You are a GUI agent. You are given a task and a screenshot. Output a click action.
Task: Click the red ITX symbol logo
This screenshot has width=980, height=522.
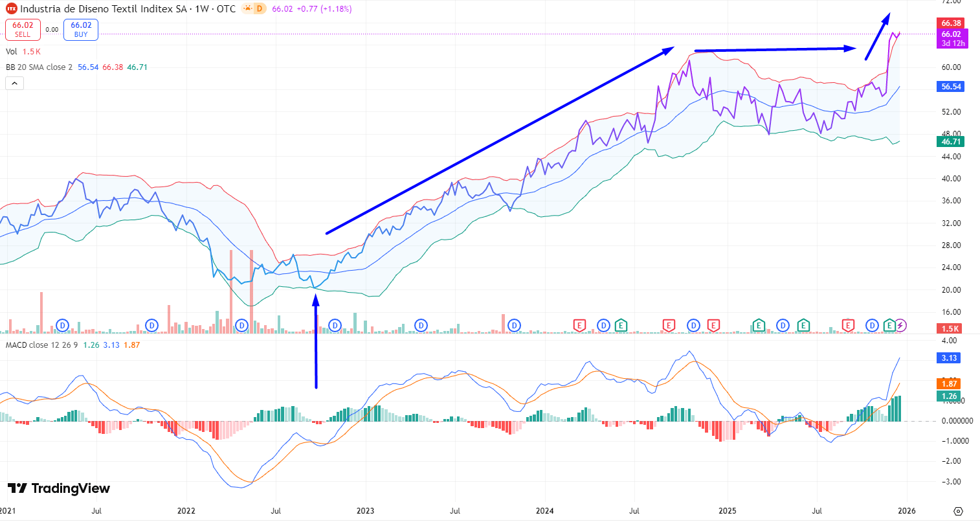pyautogui.click(x=11, y=9)
